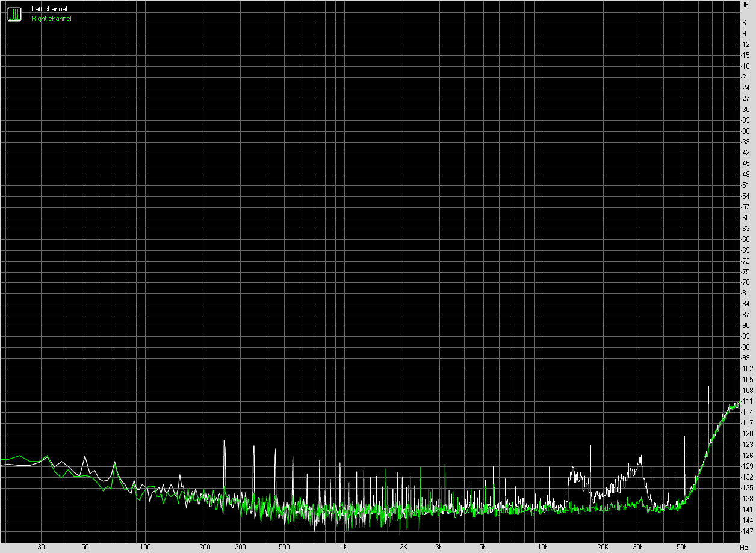Click the '-111' dB level axis label
Image resolution: width=756 pixels, height=553 pixels.
(x=748, y=401)
